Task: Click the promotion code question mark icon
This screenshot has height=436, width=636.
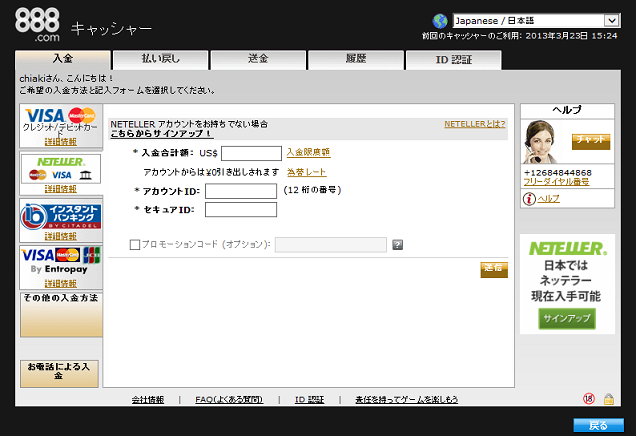Action: click(397, 244)
